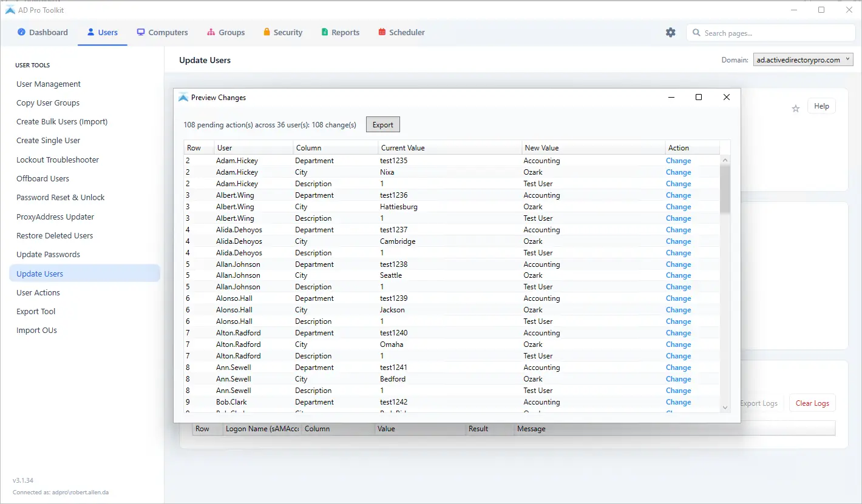Viewport: 862px width, 504px height.
Task: Open the Scheduler tab
Action: 401,33
